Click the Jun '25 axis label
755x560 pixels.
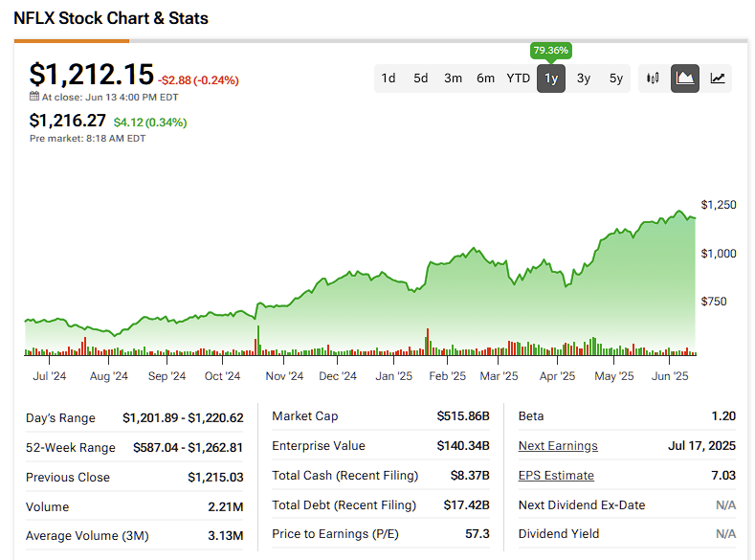point(670,376)
